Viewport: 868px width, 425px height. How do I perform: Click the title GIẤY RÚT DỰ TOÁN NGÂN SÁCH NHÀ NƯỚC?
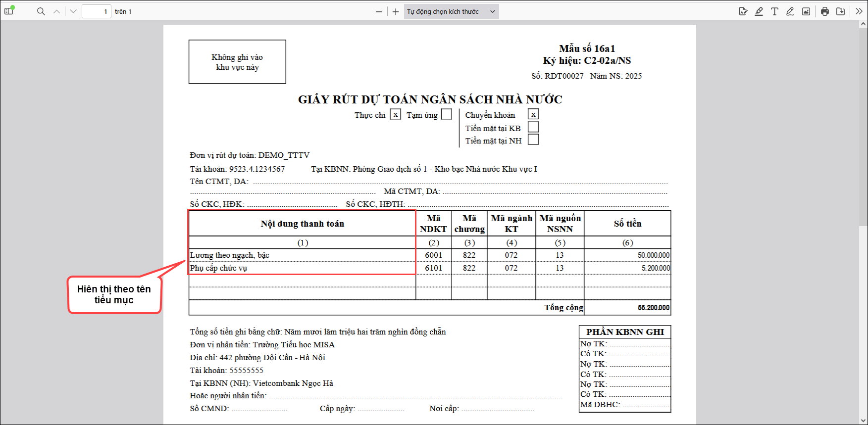[430, 99]
